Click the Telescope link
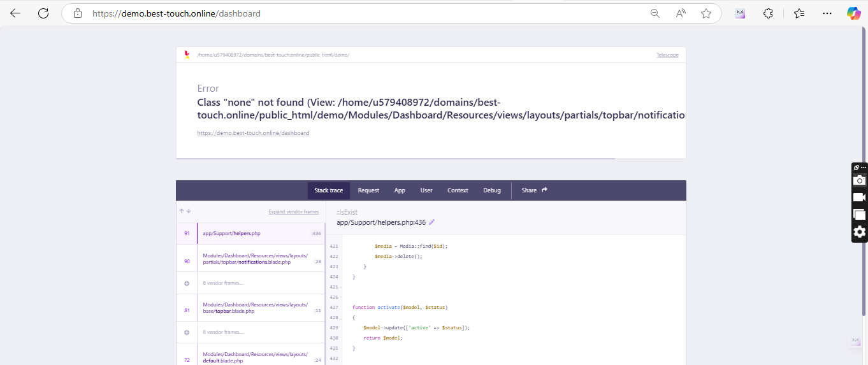 tap(667, 55)
